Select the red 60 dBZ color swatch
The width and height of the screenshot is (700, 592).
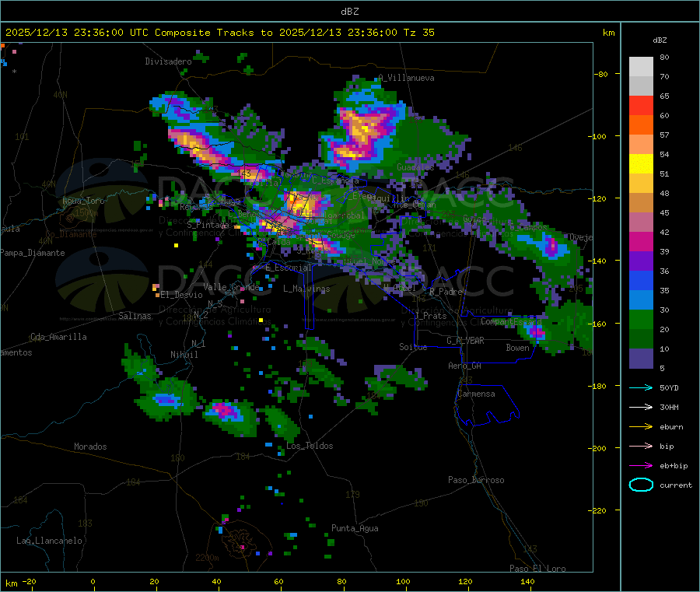point(641,105)
